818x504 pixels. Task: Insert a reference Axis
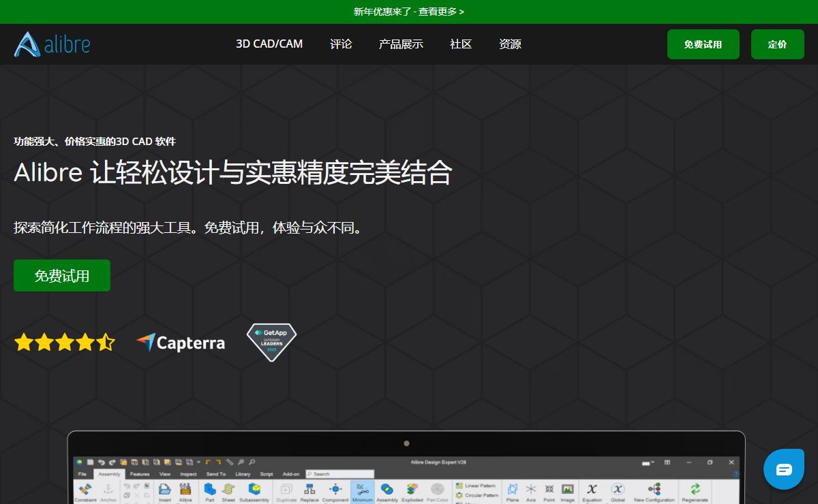point(531,492)
